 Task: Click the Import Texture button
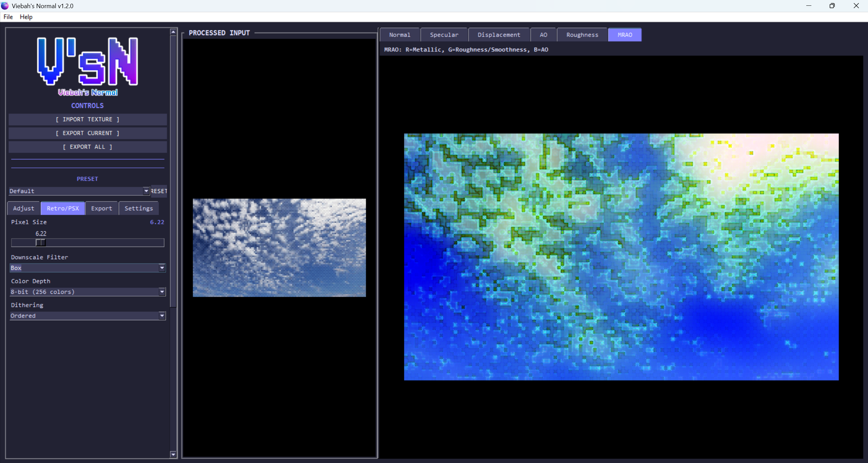(x=88, y=119)
